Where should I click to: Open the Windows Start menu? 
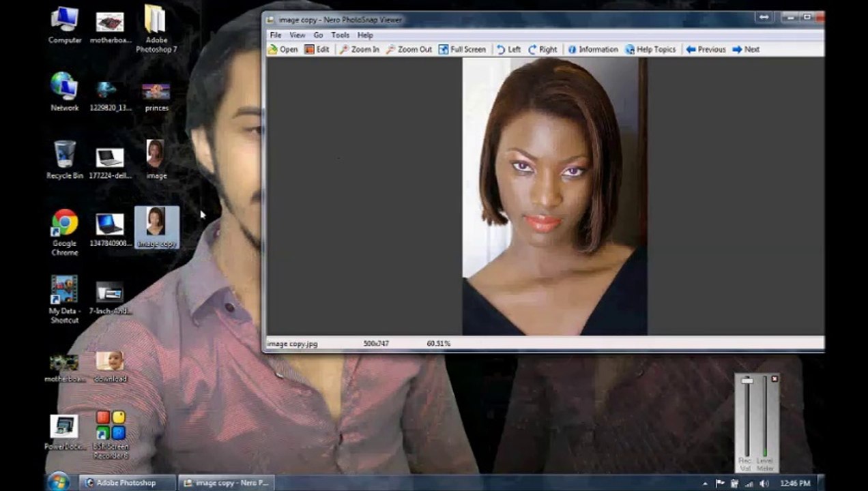58,481
